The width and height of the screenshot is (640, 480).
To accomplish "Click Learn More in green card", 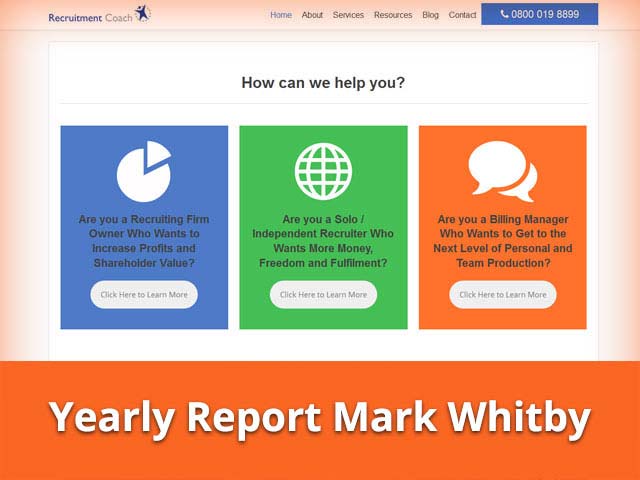I will 323,295.
